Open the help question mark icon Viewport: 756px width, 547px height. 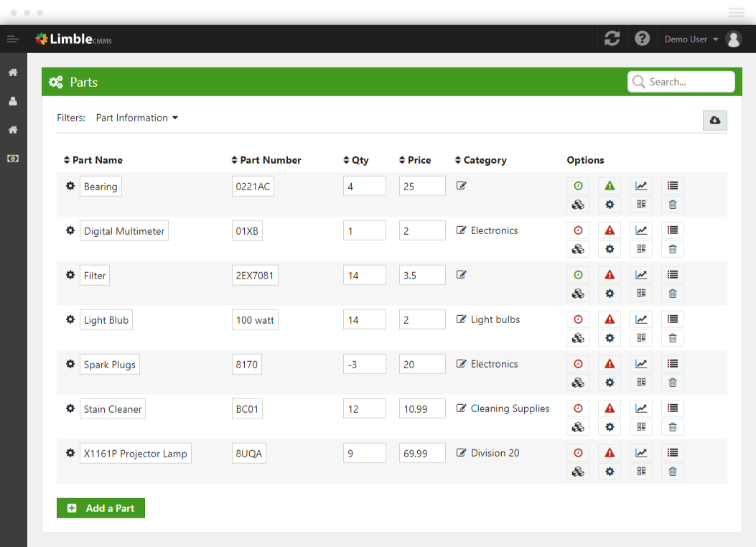(643, 39)
